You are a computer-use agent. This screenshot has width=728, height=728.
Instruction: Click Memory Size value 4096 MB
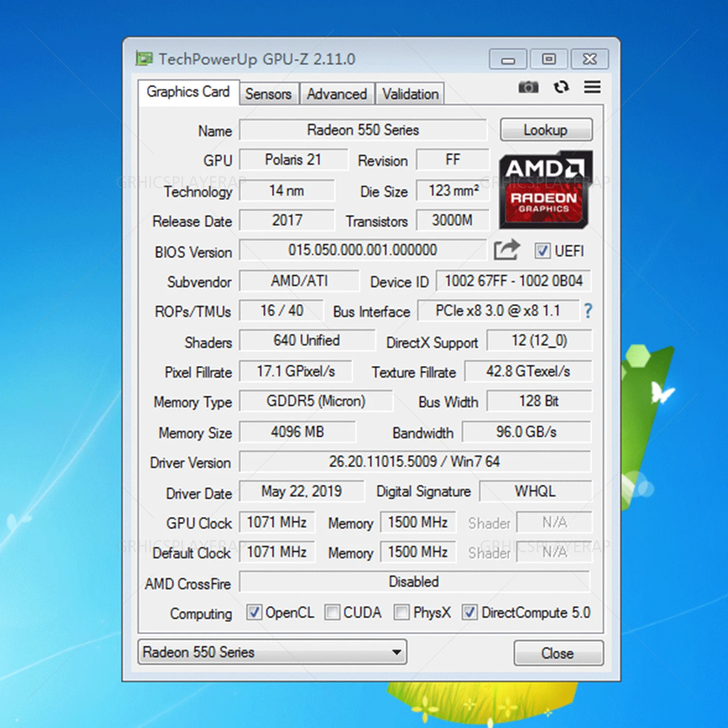[x=298, y=431]
